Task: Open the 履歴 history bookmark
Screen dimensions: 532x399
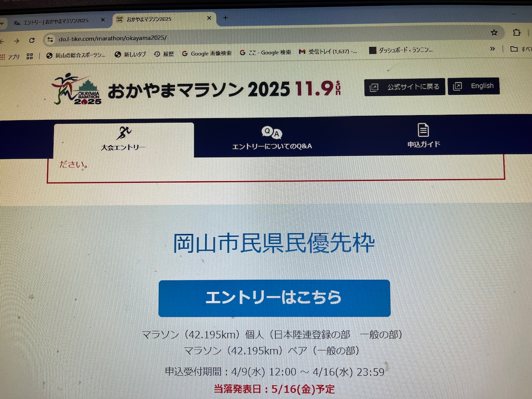Action: pyautogui.click(x=164, y=54)
